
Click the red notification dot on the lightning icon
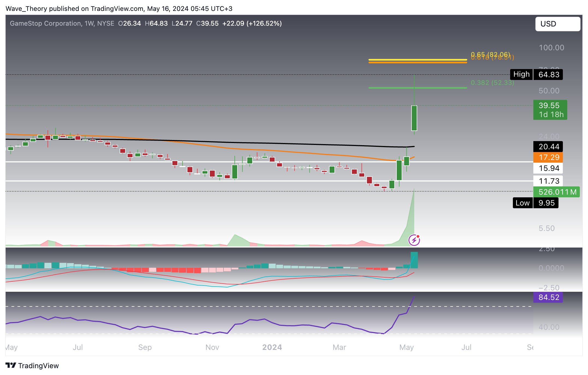tap(418, 236)
